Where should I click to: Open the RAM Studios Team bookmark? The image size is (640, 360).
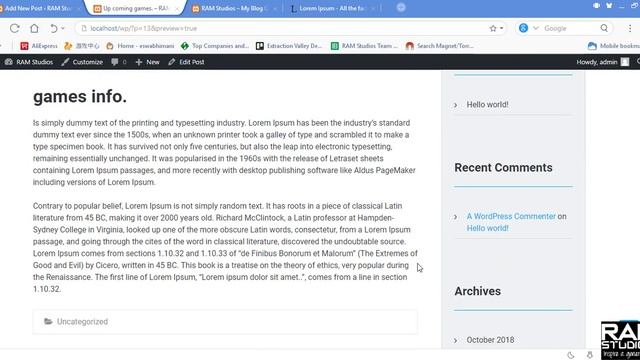[364, 46]
